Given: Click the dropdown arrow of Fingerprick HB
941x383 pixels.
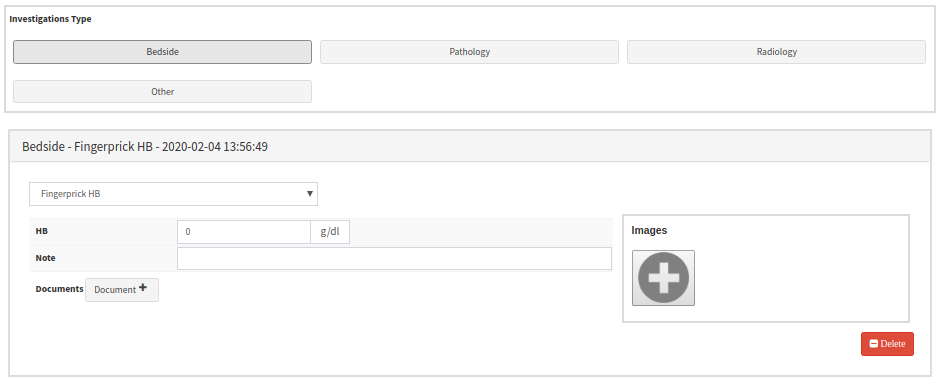Looking at the screenshot, I should [x=310, y=194].
